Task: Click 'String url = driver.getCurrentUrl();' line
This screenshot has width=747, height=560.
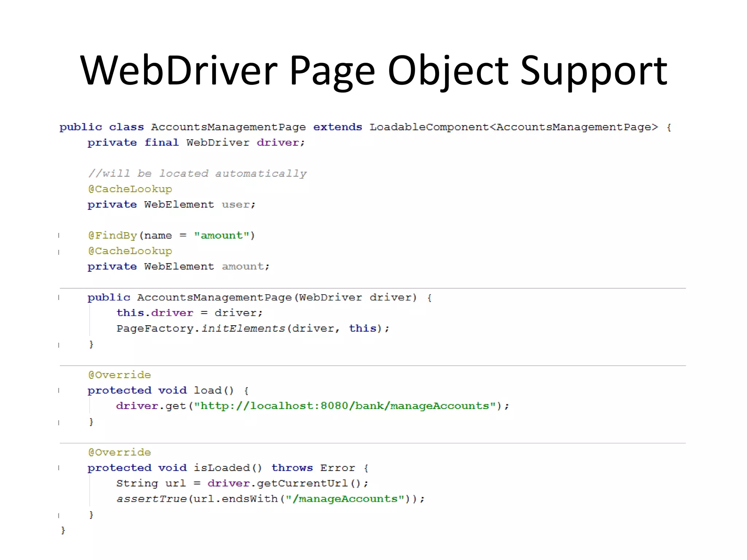Action: pos(242,483)
